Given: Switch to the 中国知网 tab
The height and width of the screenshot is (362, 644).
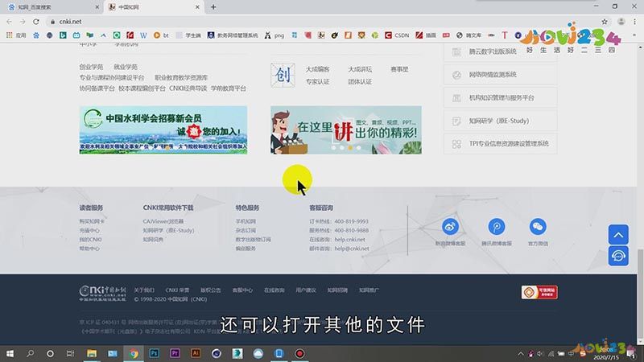Looking at the screenshot, I should [x=152, y=7].
